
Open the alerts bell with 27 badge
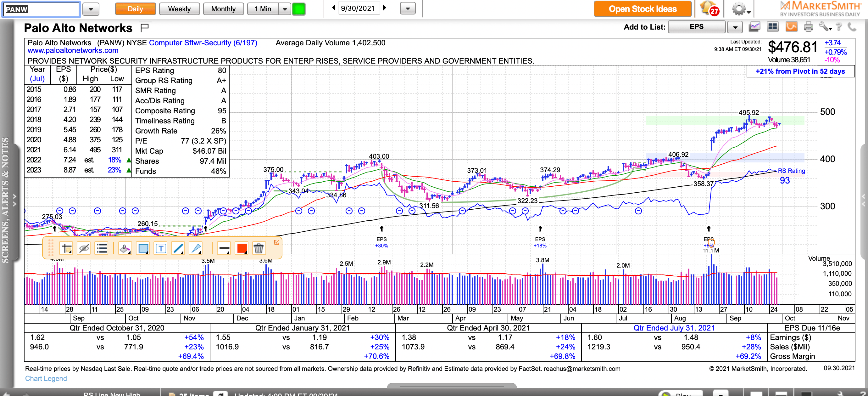709,9
